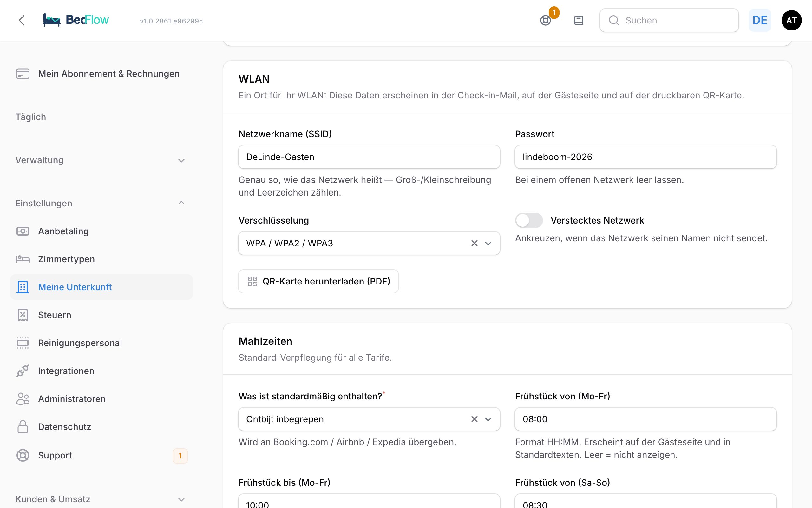Click the Steuern receipt icon
812x508 pixels.
tap(23, 315)
